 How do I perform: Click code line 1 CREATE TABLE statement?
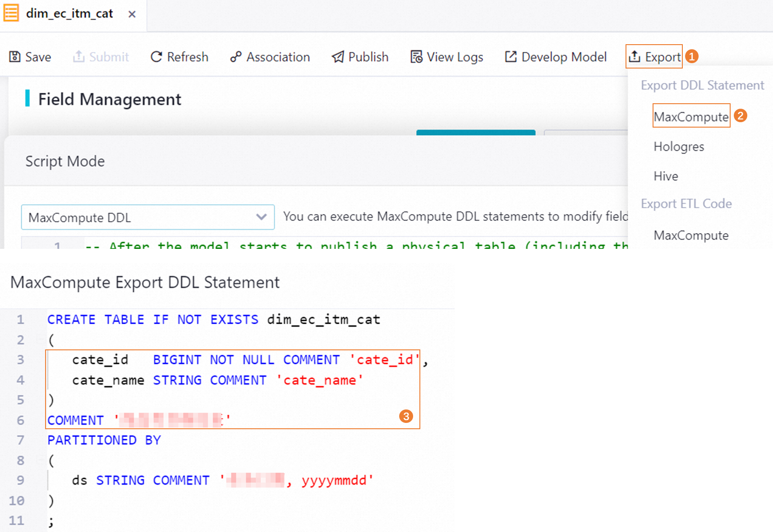tap(214, 320)
